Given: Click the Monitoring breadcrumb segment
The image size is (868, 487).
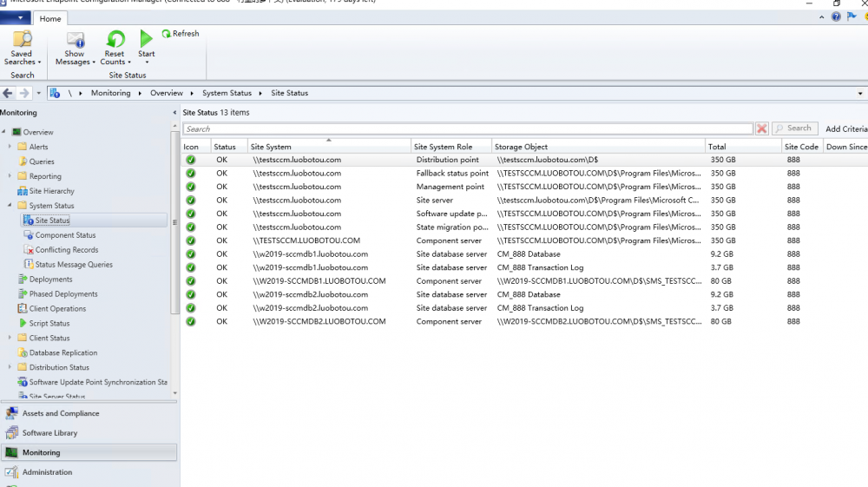Looking at the screenshot, I should 111,93.
